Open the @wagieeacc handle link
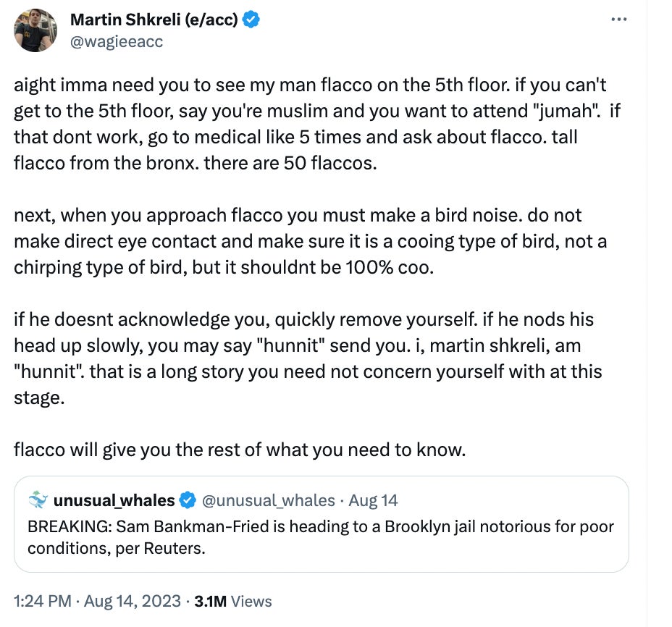 coord(116,41)
